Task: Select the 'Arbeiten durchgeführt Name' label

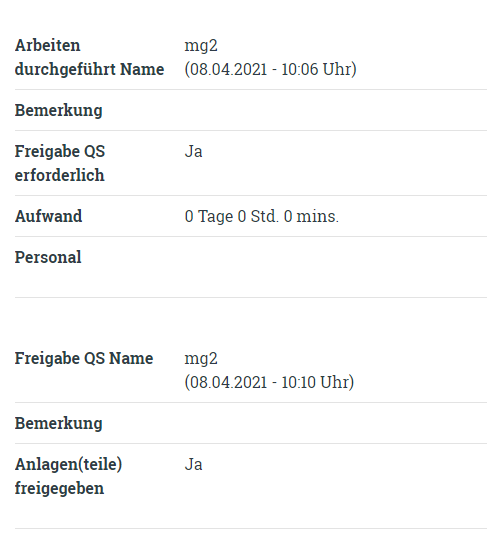Action: (89, 57)
